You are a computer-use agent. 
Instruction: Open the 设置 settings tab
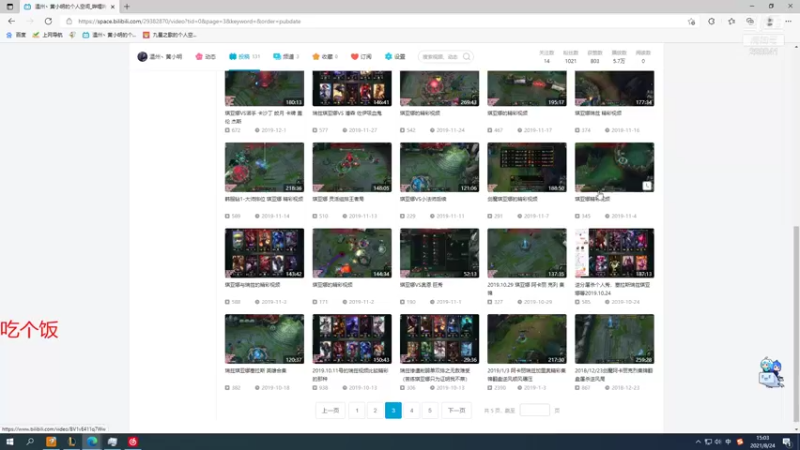395,57
